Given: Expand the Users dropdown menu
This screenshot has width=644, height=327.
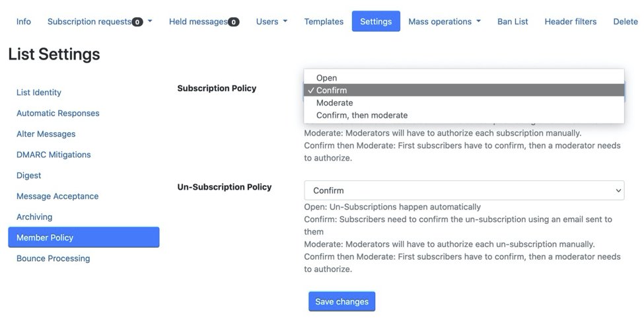Looking at the screenshot, I should [x=271, y=21].
